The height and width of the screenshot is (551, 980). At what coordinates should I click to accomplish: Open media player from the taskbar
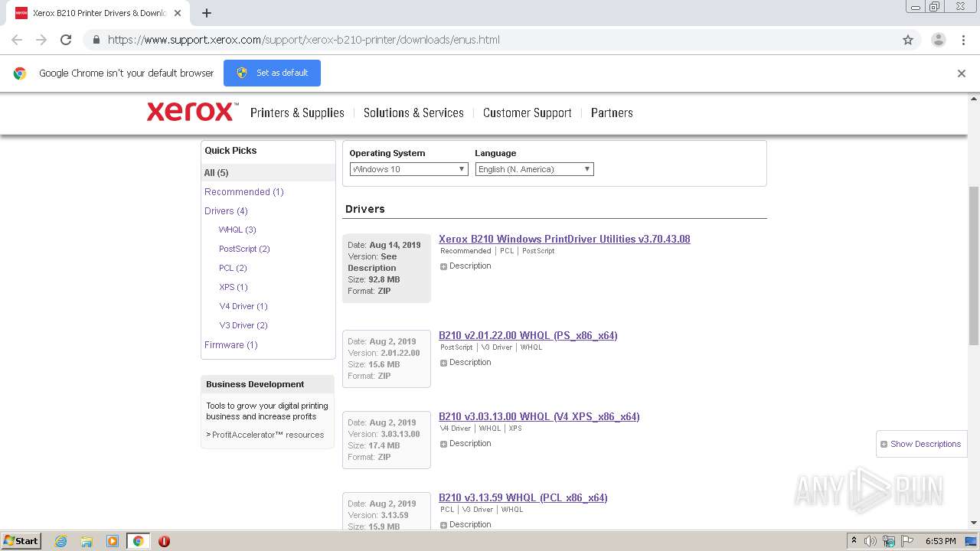(x=113, y=541)
